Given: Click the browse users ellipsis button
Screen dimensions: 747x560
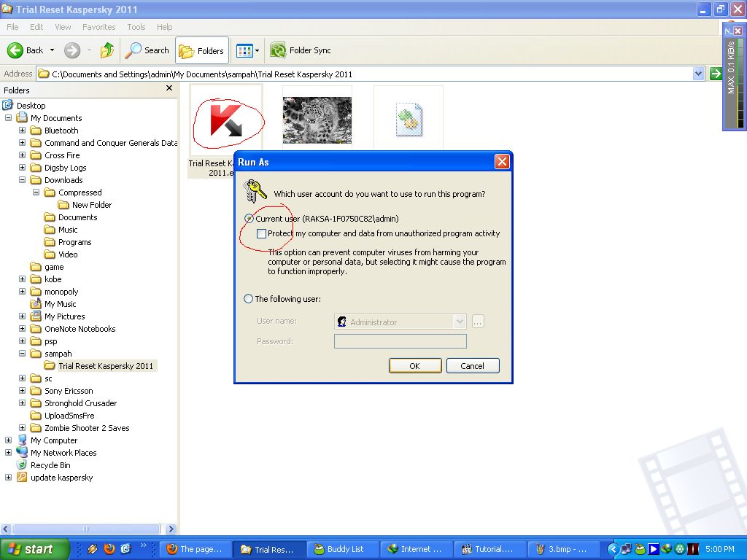Looking at the screenshot, I should pyautogui.click(x=478, y=322).
